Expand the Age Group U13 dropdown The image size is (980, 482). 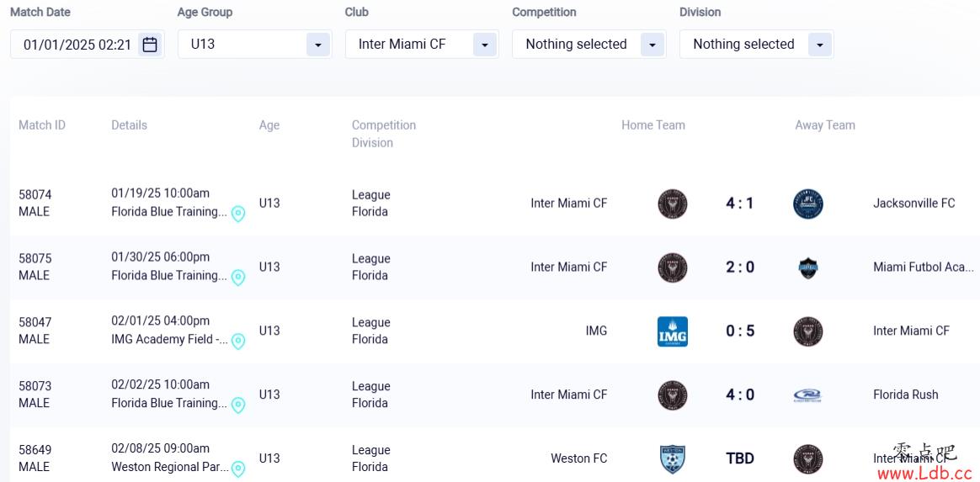254,45
